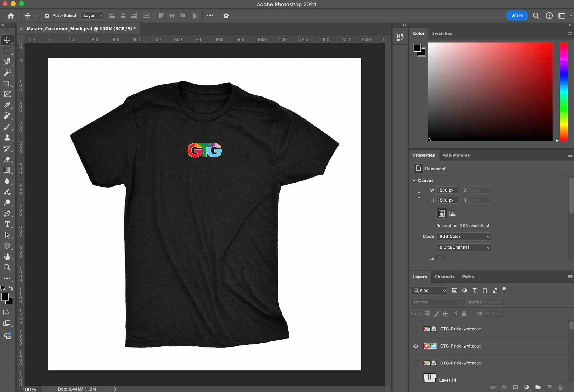
Task: Hide the visible GTG-Pride-whiteout layer
Action: (415, 346)
